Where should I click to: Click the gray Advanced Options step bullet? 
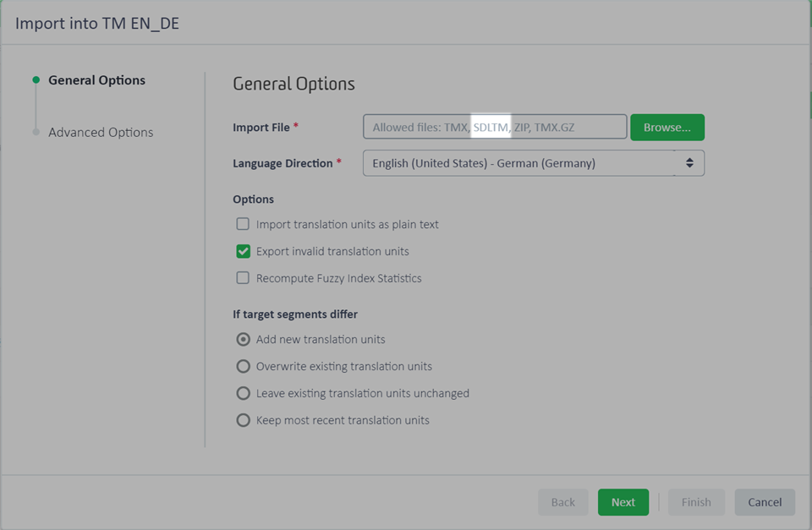pyautogui.click(x=36, y=132)
